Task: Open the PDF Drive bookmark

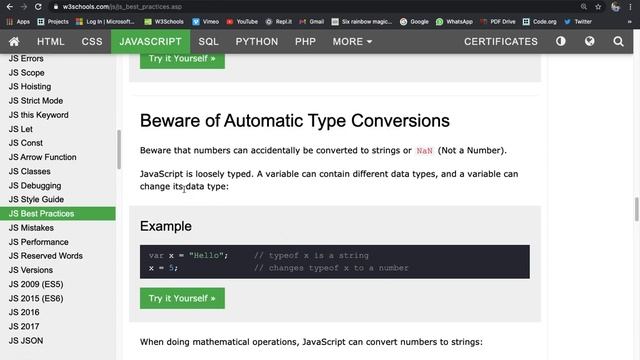Action: coord(498,22)
